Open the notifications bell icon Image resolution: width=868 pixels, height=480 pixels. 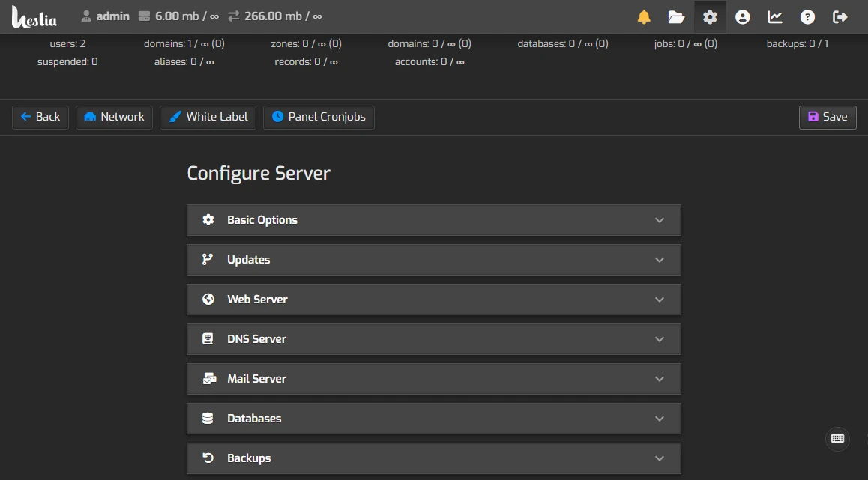(644, 17)
